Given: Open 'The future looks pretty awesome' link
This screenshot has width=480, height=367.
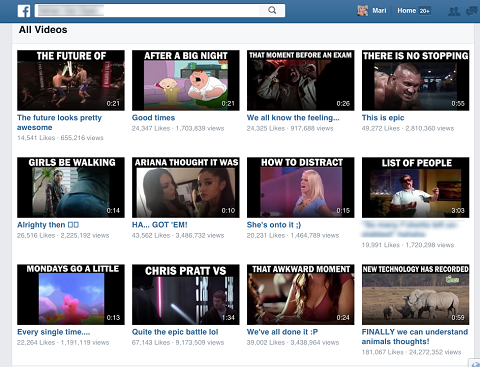Looking at the screenshot, I should [59, 122].
